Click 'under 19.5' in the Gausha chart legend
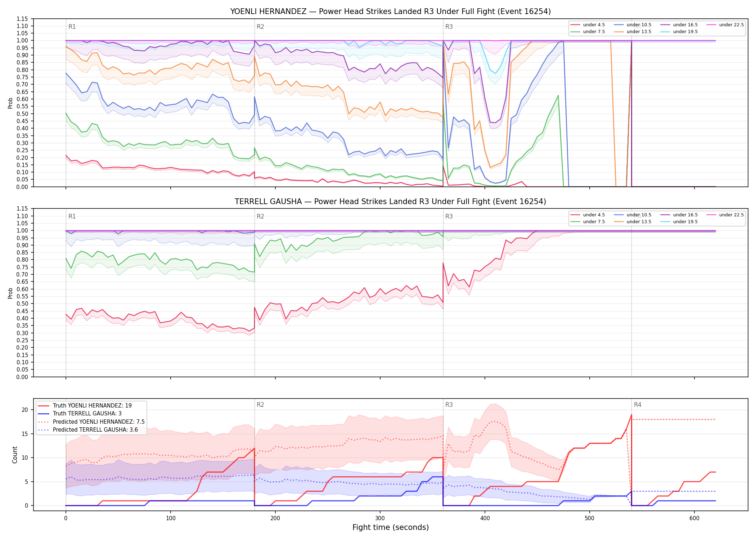The image size is (756, 540). 679,222
